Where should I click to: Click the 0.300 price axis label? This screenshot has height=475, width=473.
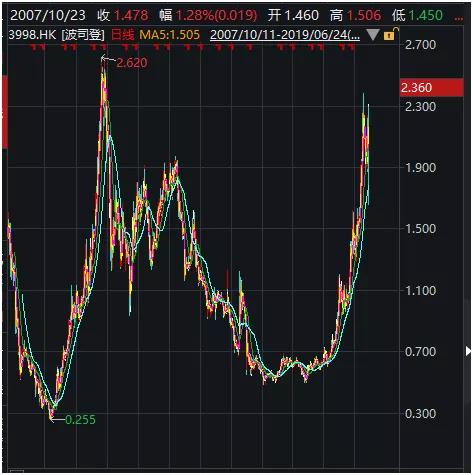[x=420, y=414]
